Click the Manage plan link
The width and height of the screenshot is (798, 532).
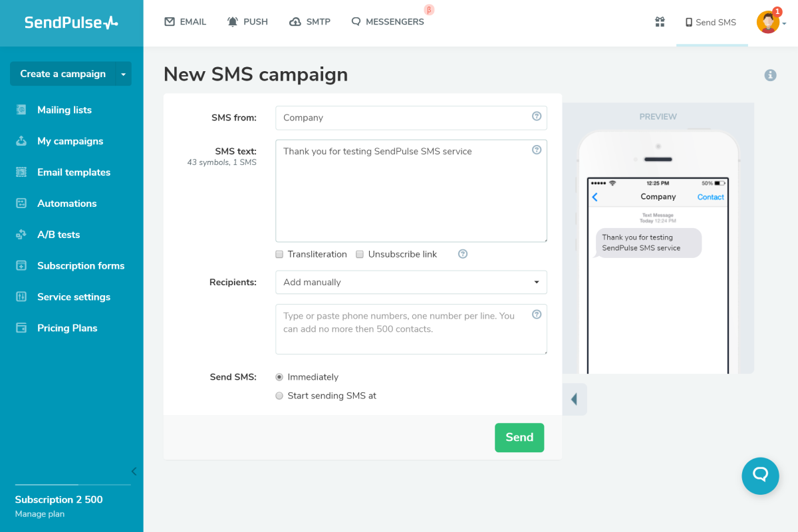[x=40, y=514]
